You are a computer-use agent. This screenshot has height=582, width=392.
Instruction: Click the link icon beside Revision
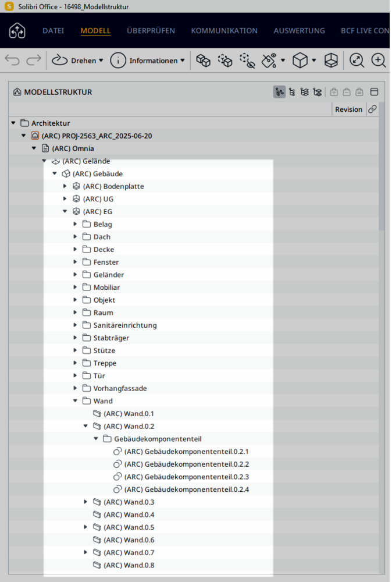372,109
